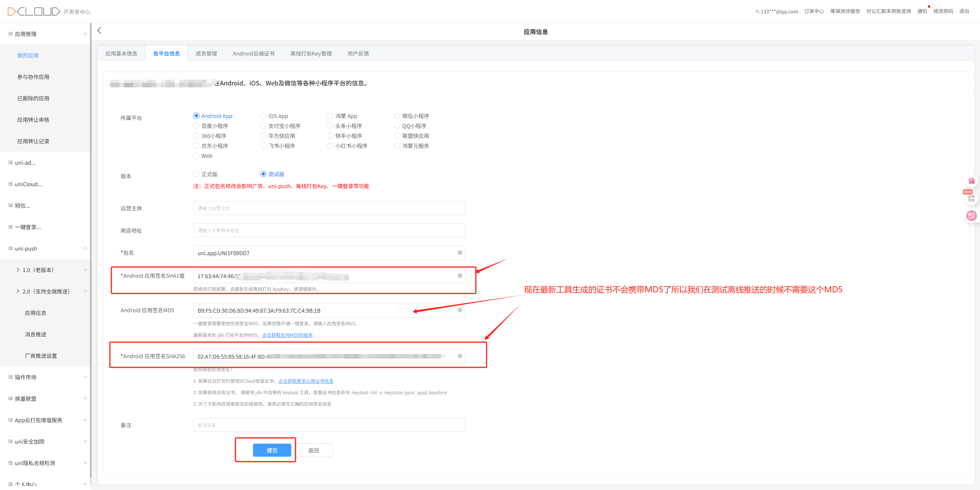Switch to 成员管理 tab
The width and height of the screenshot is (980, 490).
tap(206, 54)
